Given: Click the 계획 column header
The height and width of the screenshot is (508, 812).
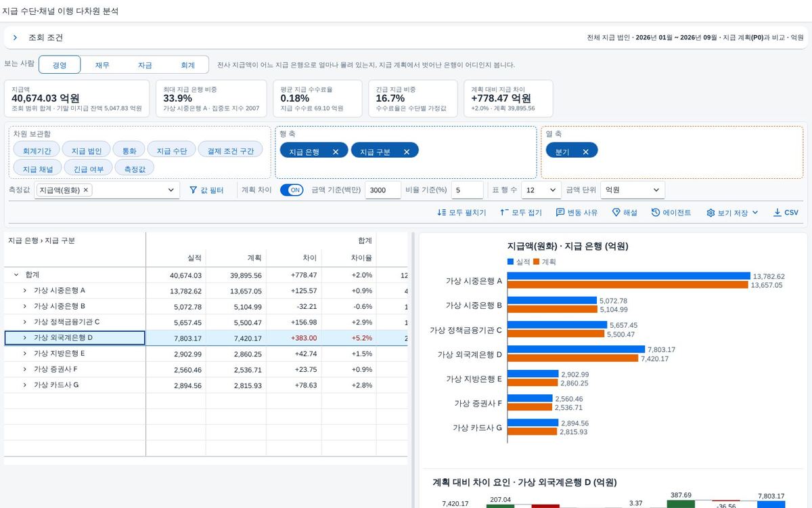Looking at the screenshot, I should (235, 258).
